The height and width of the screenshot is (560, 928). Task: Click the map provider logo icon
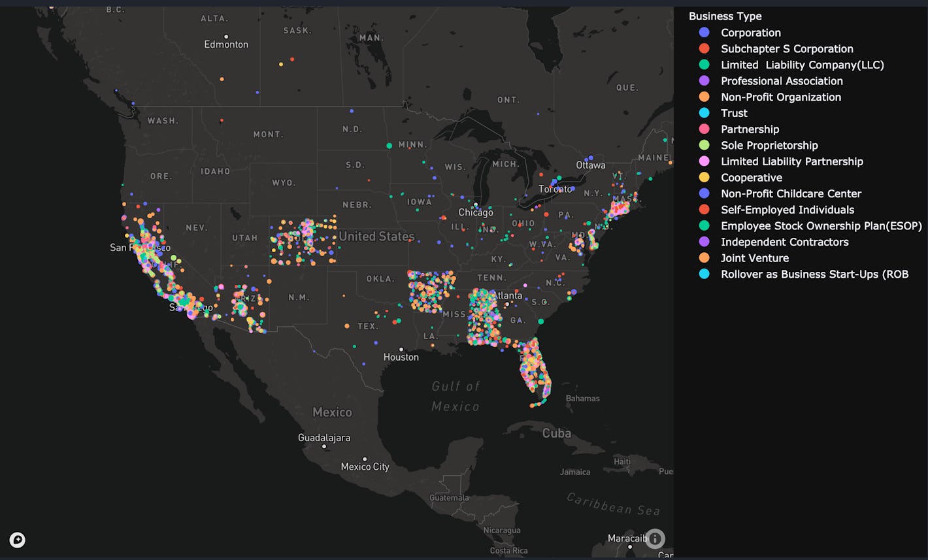[x=17, y=540]
